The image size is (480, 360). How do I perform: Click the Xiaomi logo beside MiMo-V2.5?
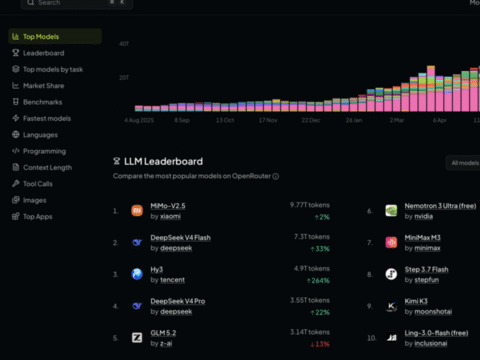point(137,210)
